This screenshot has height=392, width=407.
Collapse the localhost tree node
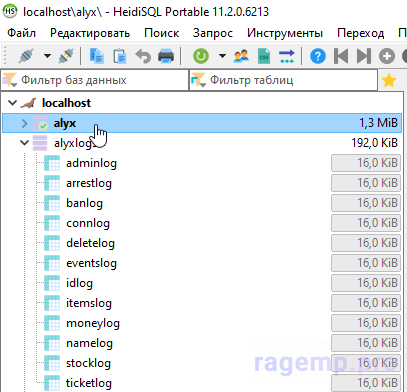[x=12, y=103]
